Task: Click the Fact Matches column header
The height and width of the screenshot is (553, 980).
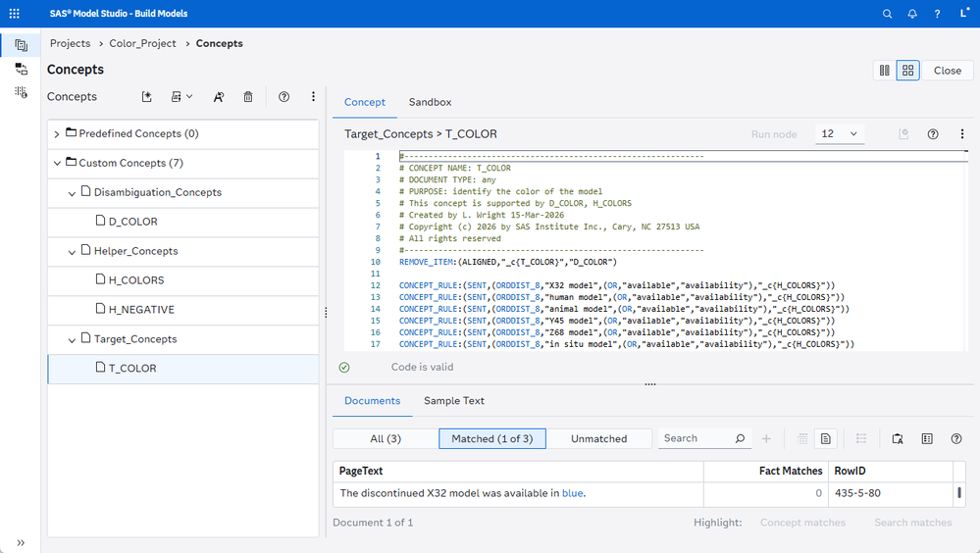Action: [x=765, y=472]
